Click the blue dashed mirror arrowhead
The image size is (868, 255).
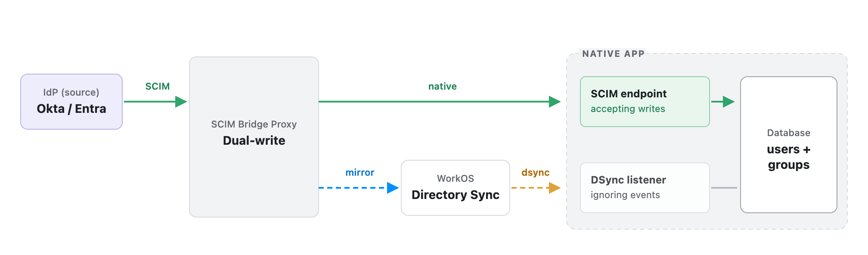click(393, 188)
